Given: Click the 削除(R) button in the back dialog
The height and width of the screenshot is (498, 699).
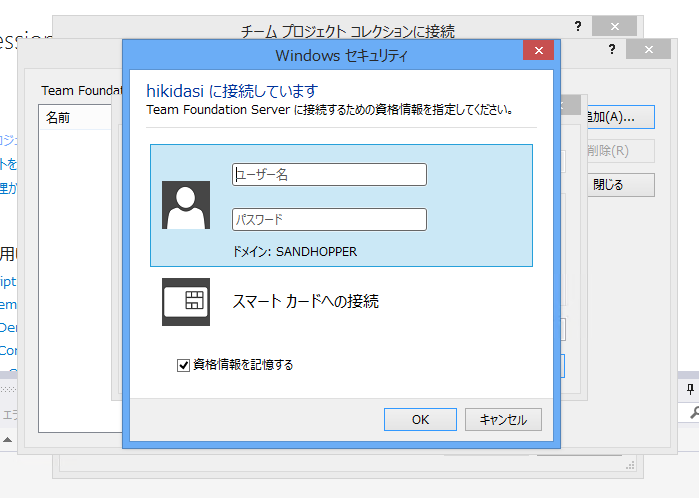Looking at the screenshot, I should click(621, 151).
